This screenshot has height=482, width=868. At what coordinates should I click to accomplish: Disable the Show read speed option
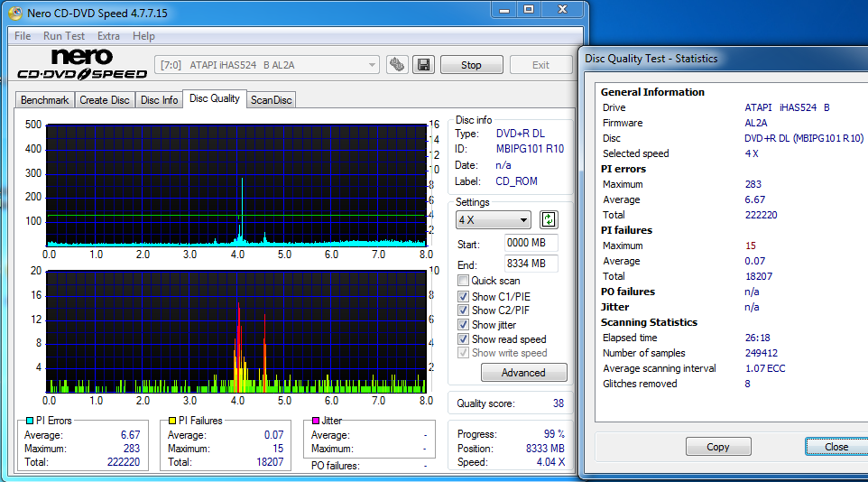click(464, 339)
